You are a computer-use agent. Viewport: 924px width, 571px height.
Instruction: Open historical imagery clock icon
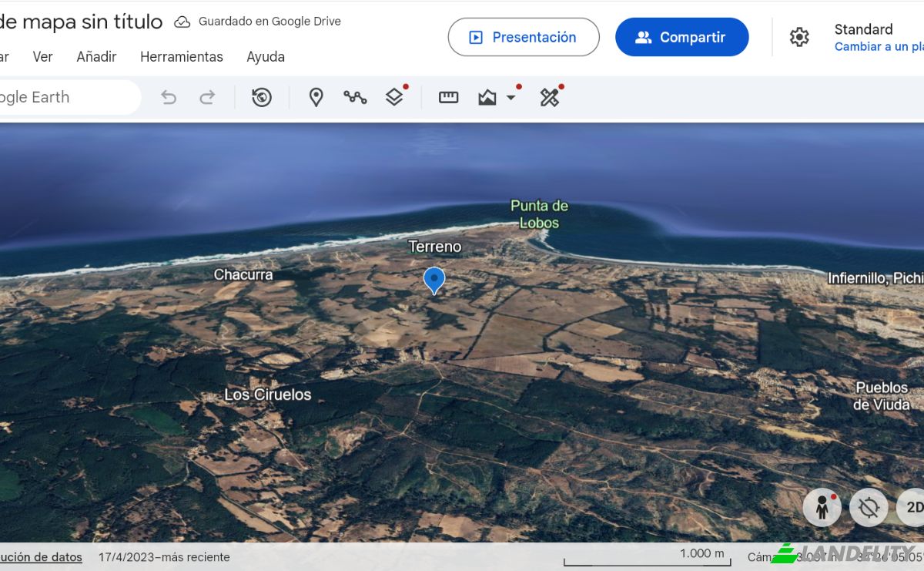pyautogui.click(x=262, y=97)
